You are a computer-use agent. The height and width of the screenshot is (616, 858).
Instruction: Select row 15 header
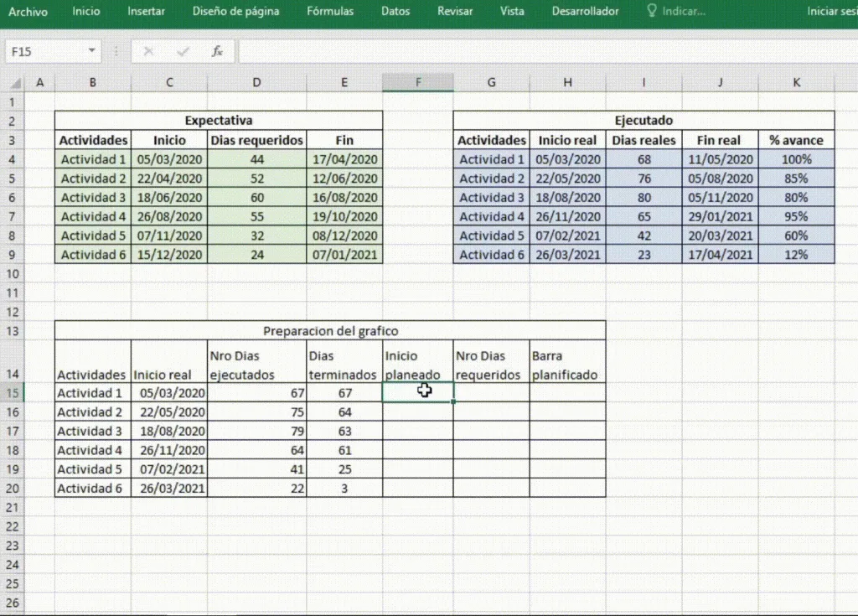(12, 392)
